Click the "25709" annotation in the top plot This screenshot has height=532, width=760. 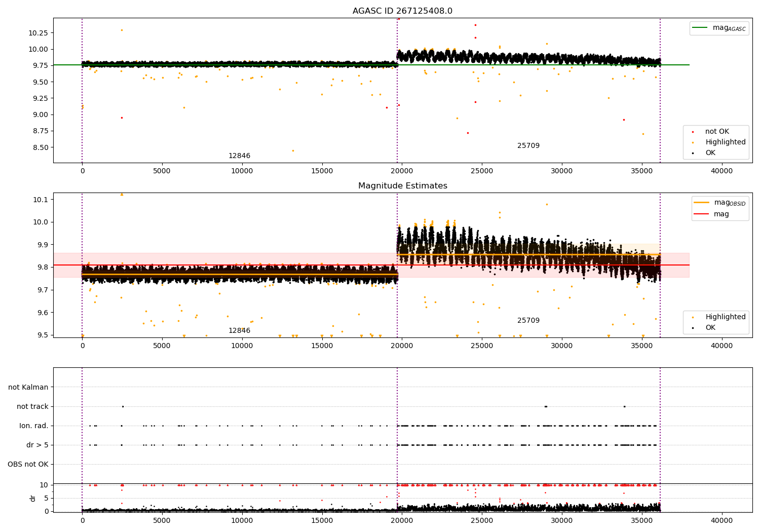(528, 145)
